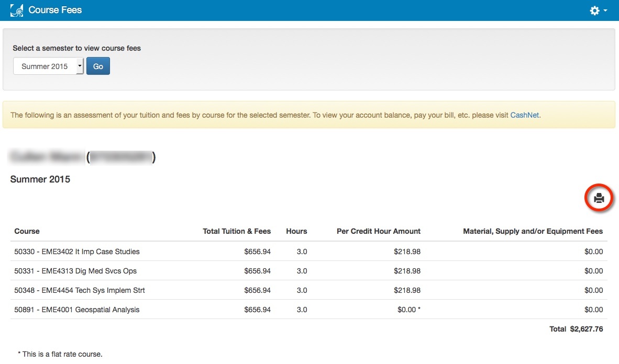Screen dimensions: 619x364
Task: Select the Course column header
Action: [27, 231]
